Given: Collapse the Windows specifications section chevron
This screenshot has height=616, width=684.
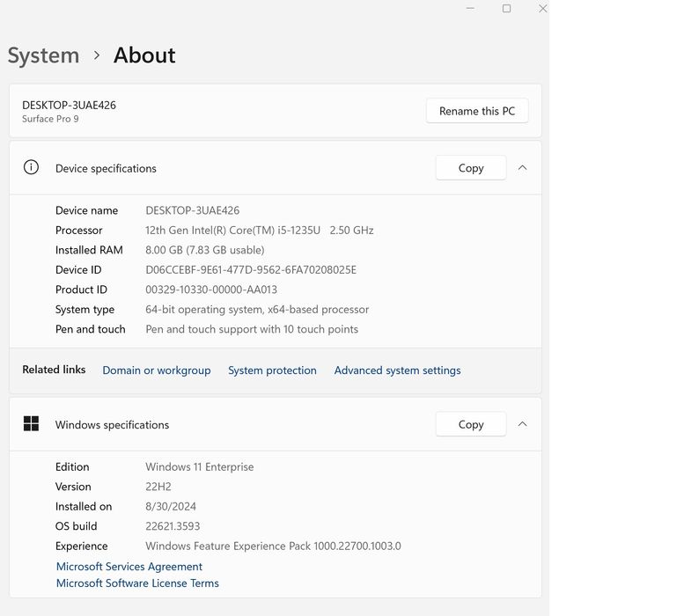Looking at the screenshot, I should [522, 424].
